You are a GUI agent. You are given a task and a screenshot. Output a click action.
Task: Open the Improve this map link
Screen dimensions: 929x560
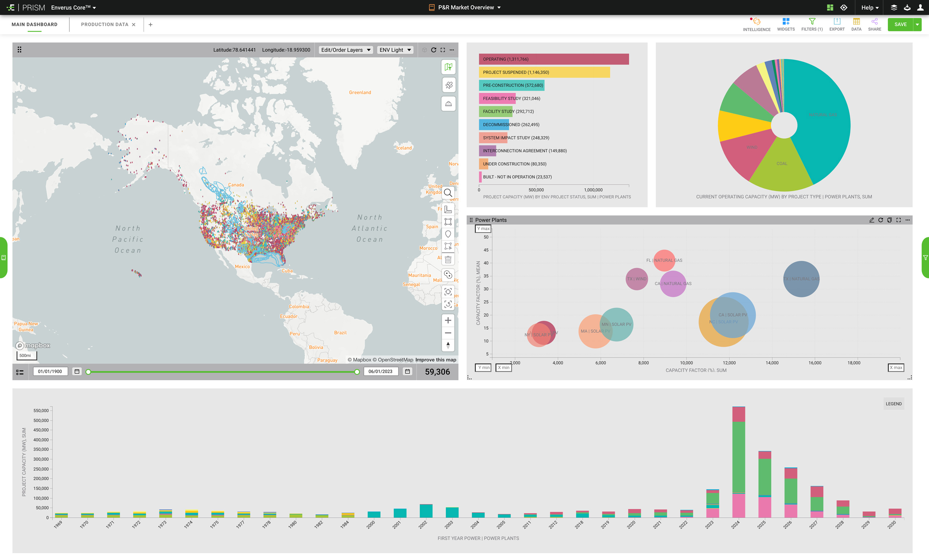pos(436,360)
